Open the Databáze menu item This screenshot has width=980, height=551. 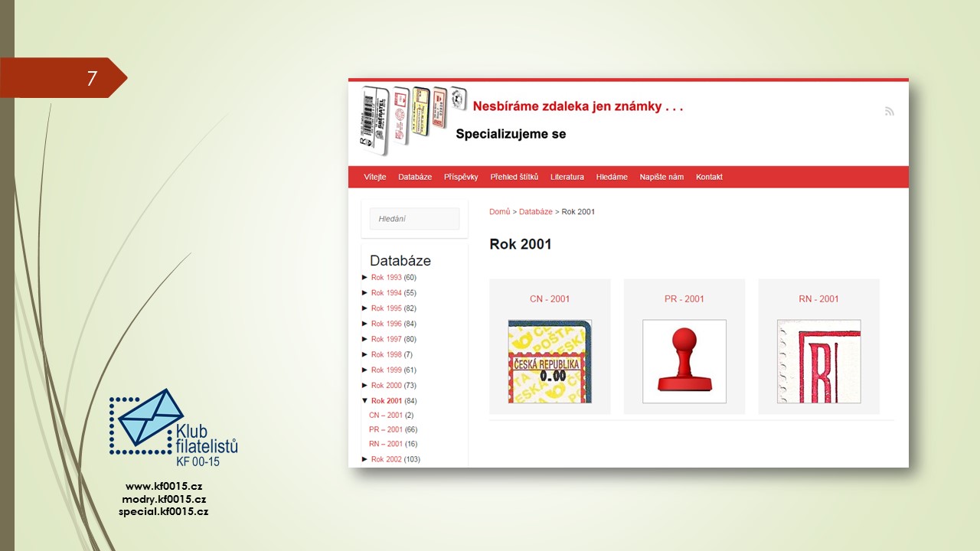tap(415, 177)
